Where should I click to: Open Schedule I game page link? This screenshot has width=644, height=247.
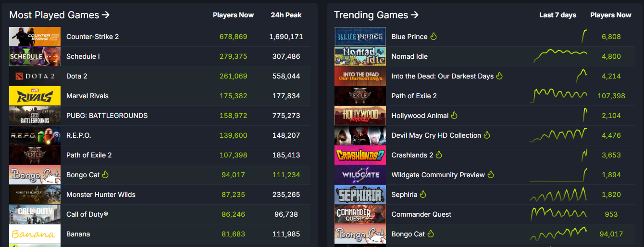point(83,56)
